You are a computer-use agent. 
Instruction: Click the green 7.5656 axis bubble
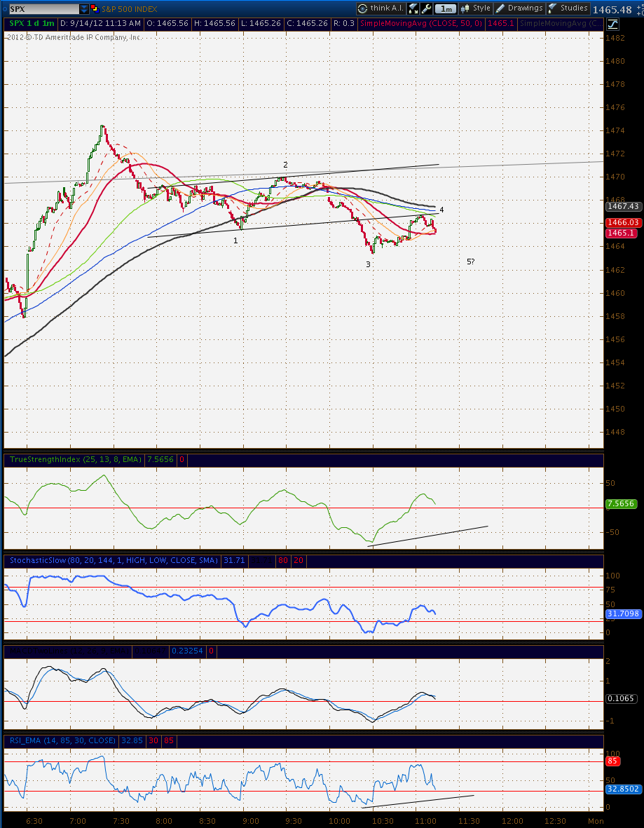(622, 504)
